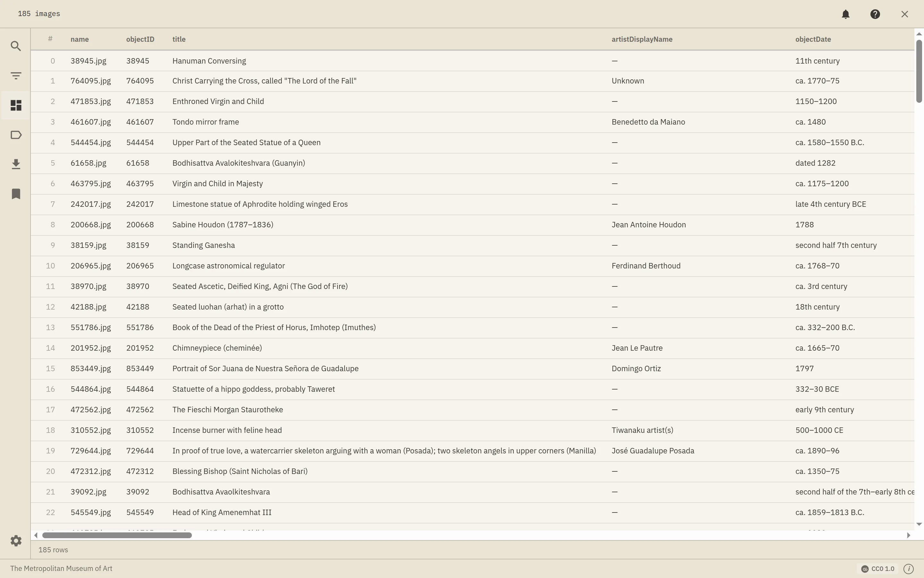Screen dimensions: 924x578
Task: Click objectID 463795 cell
Action: point(140,183)
